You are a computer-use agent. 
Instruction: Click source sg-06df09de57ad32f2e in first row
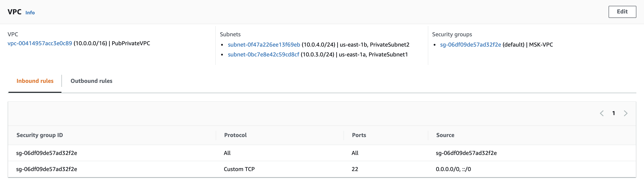[x=466, y=153]
